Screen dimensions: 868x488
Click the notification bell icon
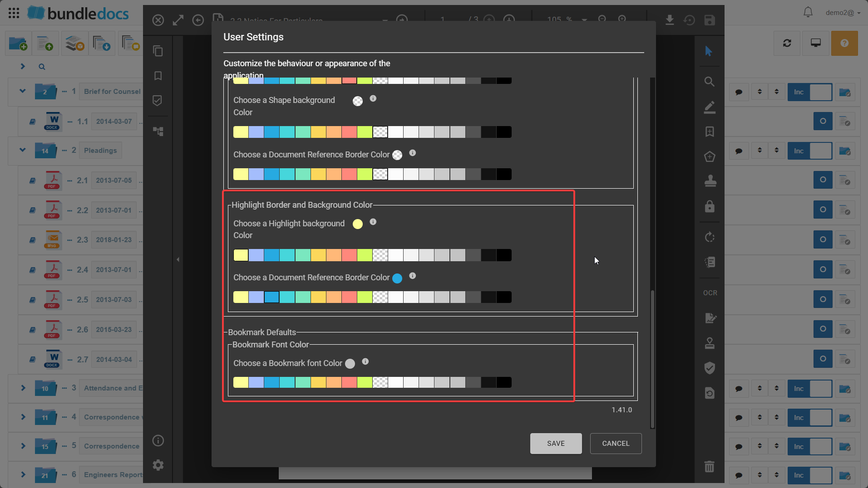(x=808, y=12)
